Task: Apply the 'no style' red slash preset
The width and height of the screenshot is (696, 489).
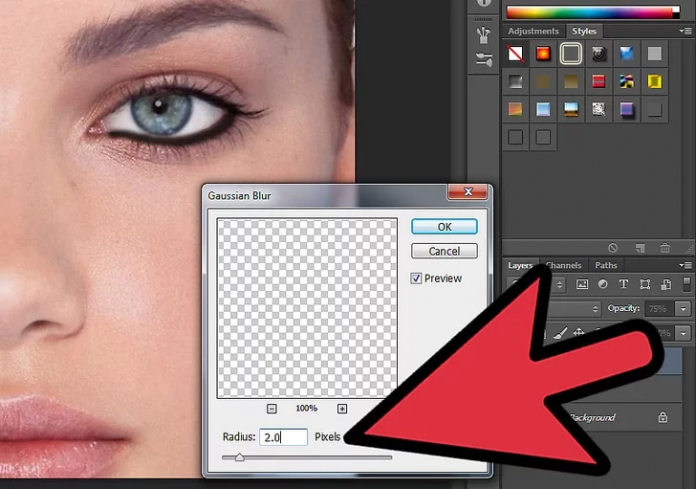Action: point(515,54)
